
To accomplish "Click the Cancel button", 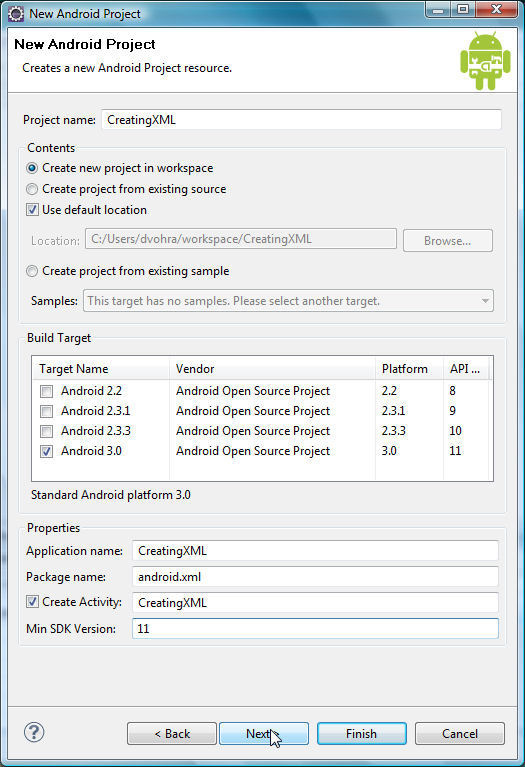I will click(459, 734).
